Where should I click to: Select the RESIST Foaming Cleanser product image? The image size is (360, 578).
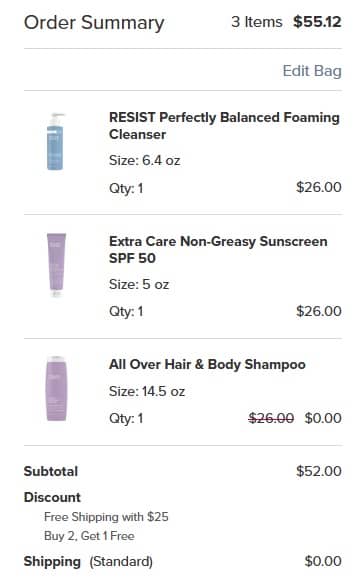tap(55, 142)
